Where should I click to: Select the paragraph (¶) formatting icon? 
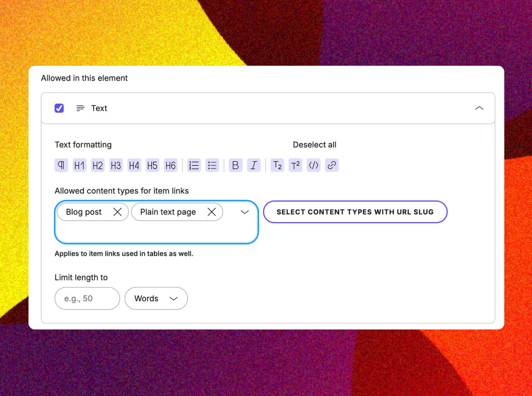pos(61,165)
